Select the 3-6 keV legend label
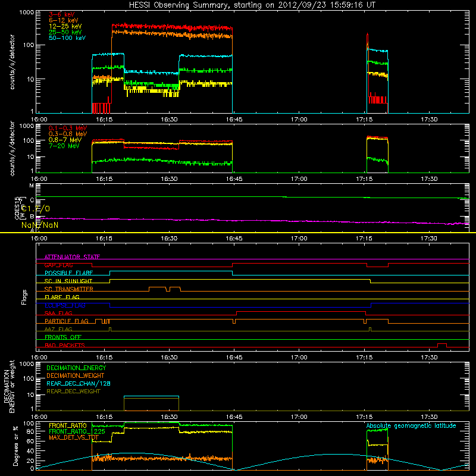Image resolution: width=476 pixels, height=476 pixels. tap(62, 14)
